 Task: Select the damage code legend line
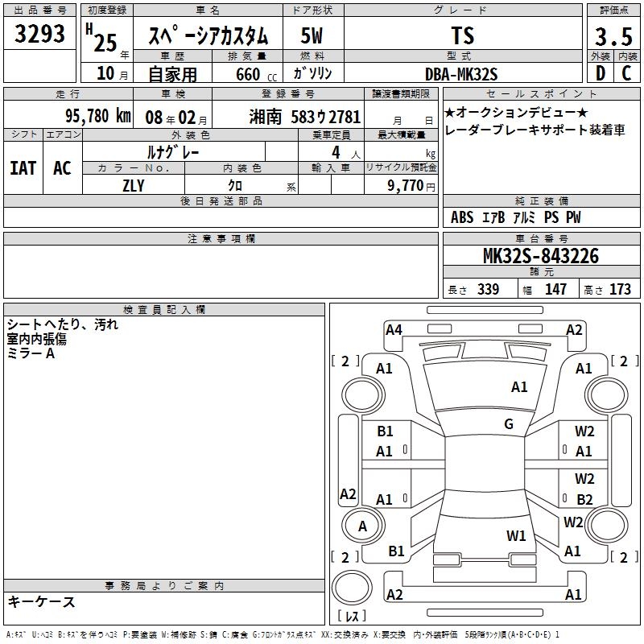(283, 634)
